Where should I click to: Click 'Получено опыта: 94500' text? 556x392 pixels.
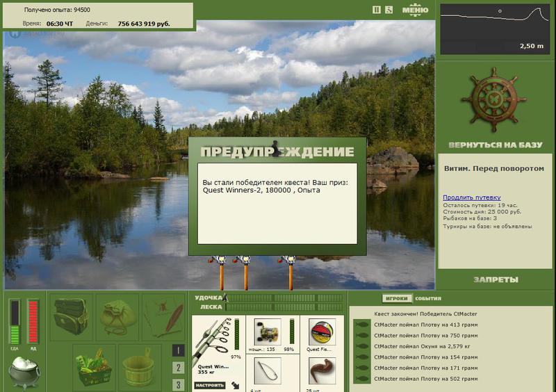(57, 10)
